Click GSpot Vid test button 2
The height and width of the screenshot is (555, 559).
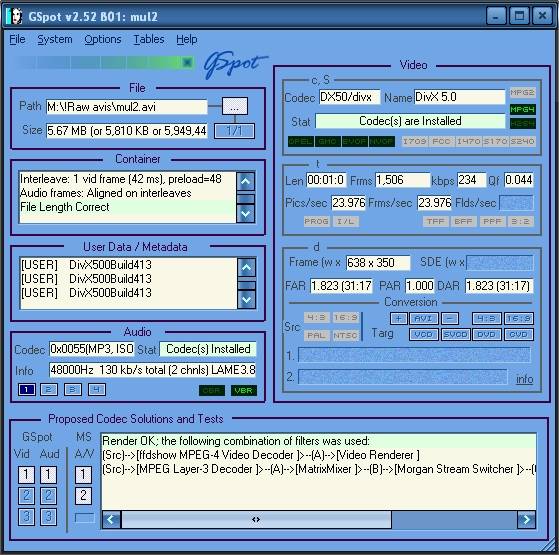(26, 495)
